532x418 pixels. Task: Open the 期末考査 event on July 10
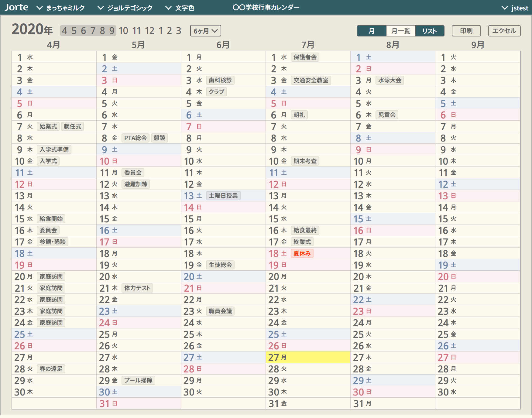(x=305, y=161)
